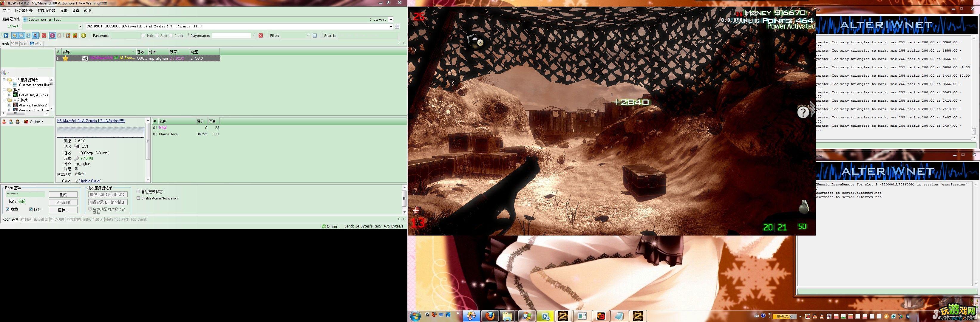
Task: Click the magnifier search icon in HLSW toolbar
Action: (x=14, y=35)
